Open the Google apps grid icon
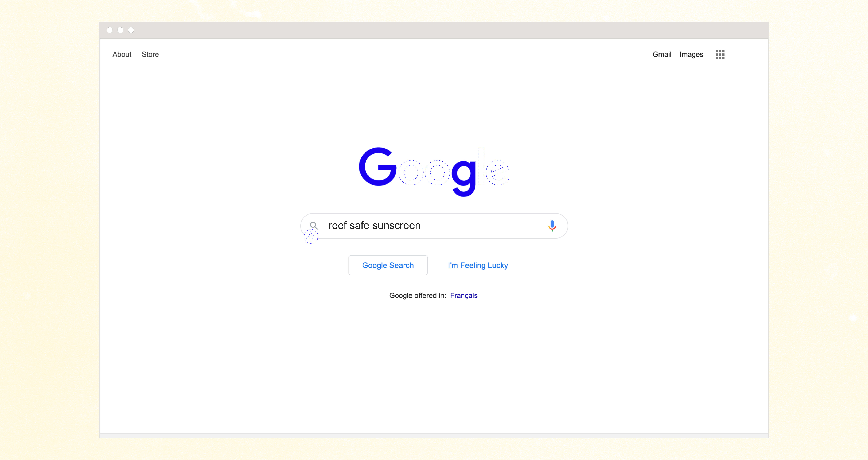 720,55
